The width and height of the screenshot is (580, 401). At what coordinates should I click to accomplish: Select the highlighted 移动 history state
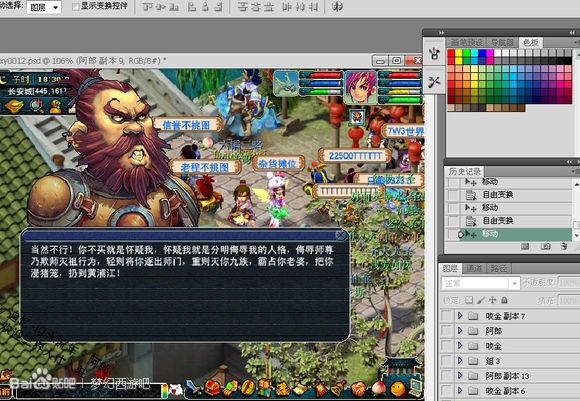[515, 234]
